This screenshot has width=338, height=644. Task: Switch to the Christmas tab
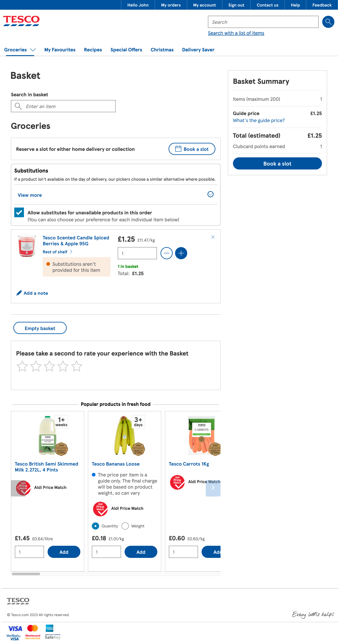point(162,50)
